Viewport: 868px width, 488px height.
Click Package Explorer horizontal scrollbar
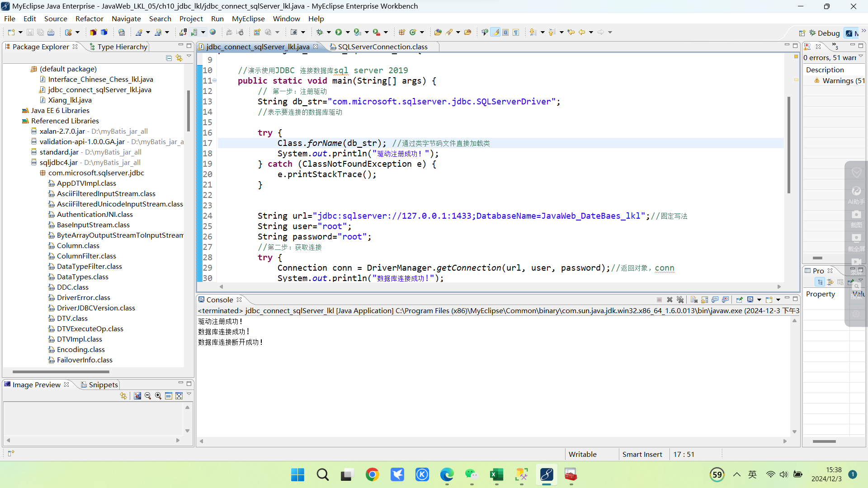coord(61,372)
